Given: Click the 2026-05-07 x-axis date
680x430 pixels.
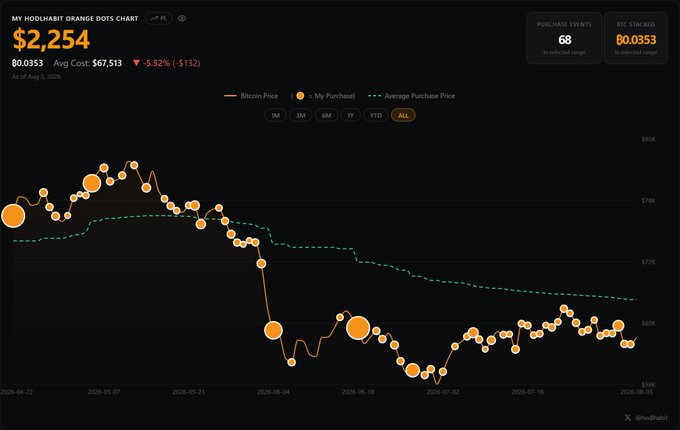Looking at the screenshot, I should 104,392.
